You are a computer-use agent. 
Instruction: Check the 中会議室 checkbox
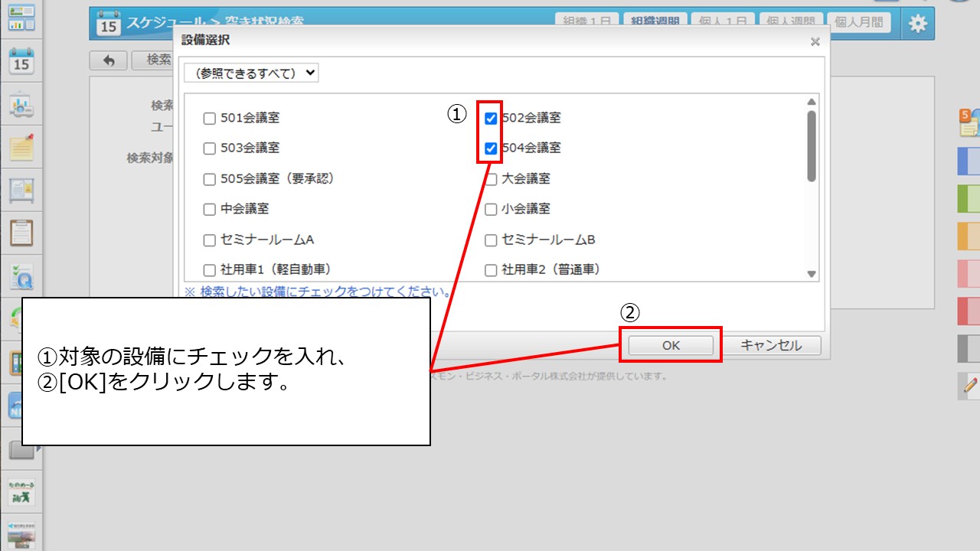tap(209, 209)
